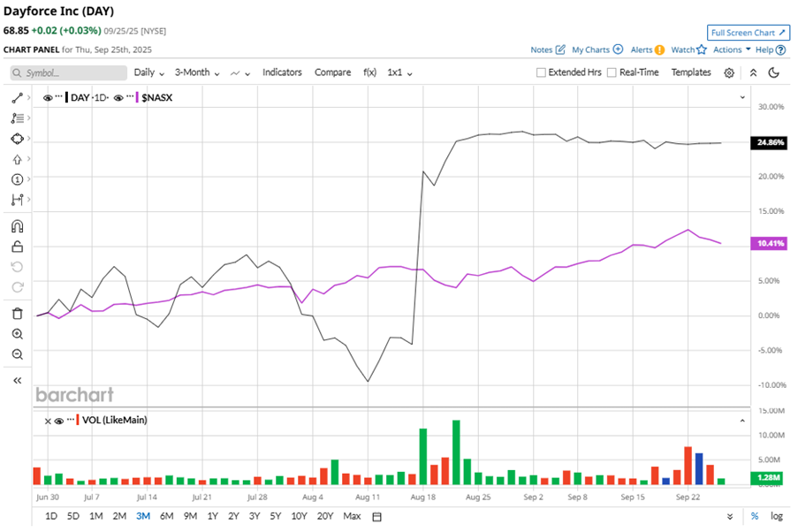Select the 20Y time range
798x532 pixels.
(x=324, y=516)
